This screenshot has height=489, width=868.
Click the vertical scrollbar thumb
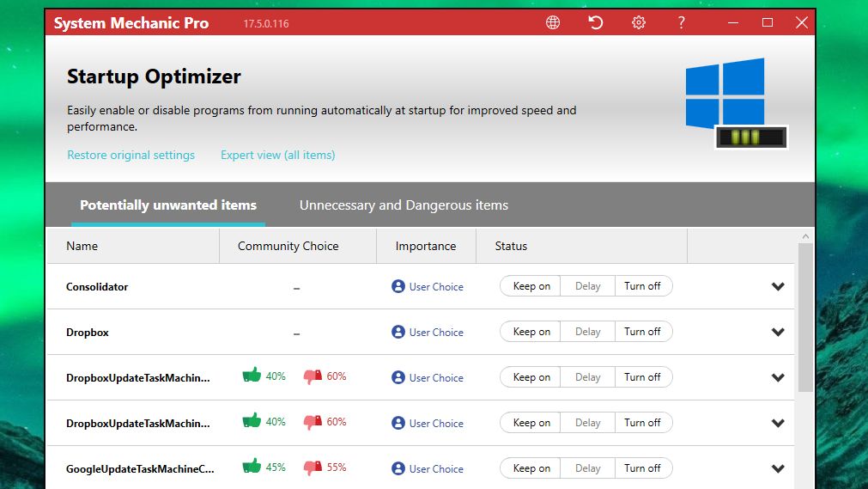tap(805, 317)
